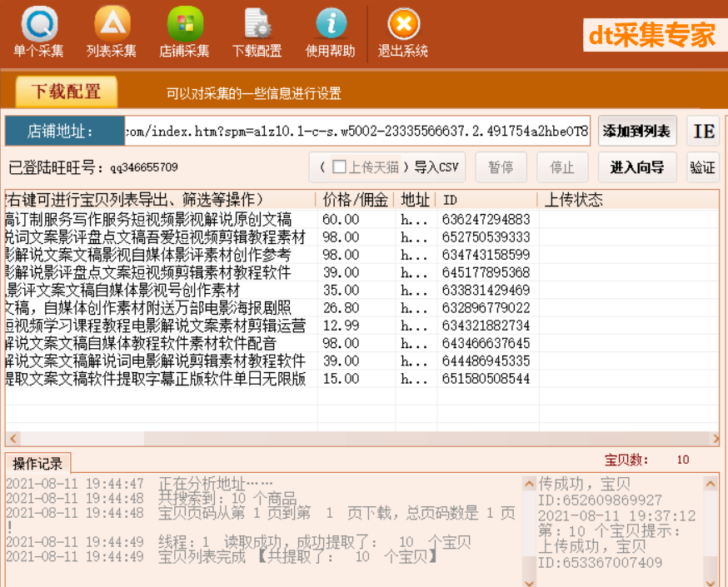Select the 列表采集 list collection icon

(111, 31)
